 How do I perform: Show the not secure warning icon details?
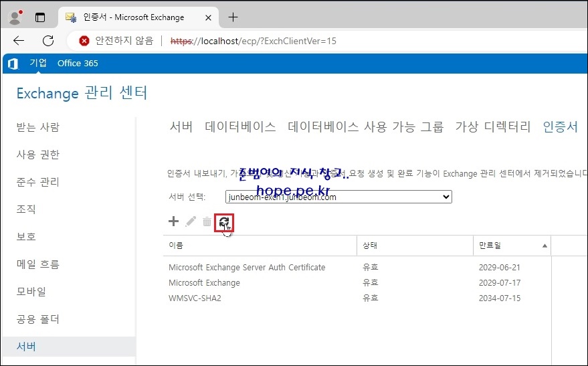click(x=84, y=41)
